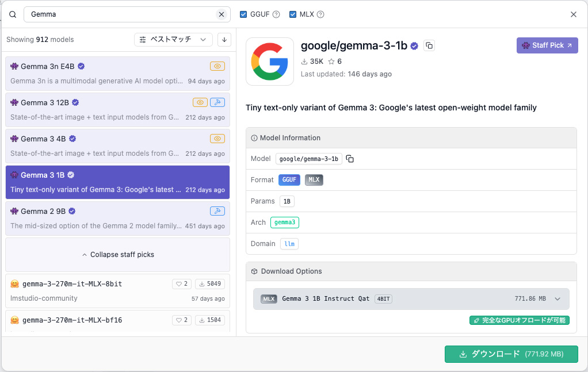Click vision eye icon on Gemma 3n E4B
This screenshot has width=588, height=372.
point(217,66)
